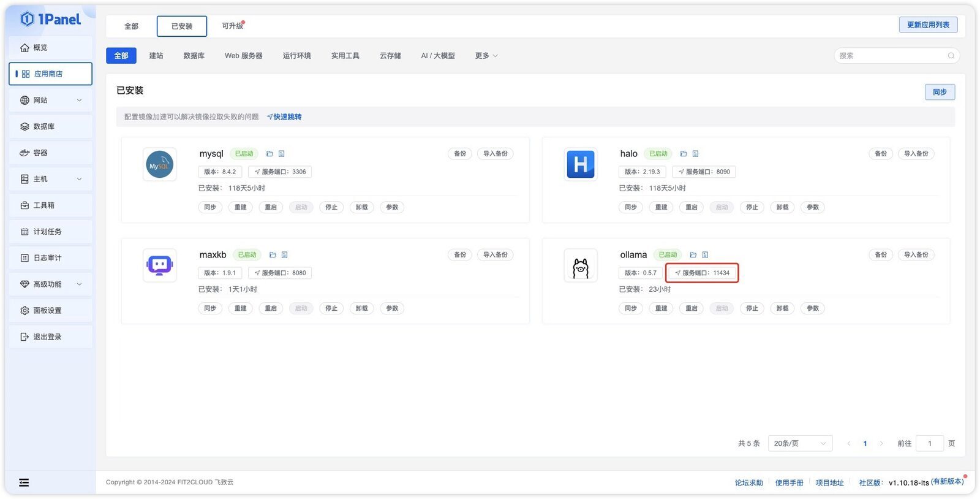Click 停止 for halo
Screen dimensions: 980x499
752,207
